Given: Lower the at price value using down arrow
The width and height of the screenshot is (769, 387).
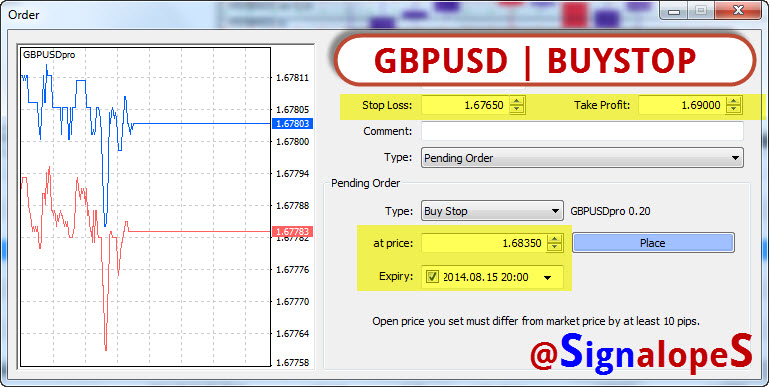Looking at the screenshot, I should point(555,247).
